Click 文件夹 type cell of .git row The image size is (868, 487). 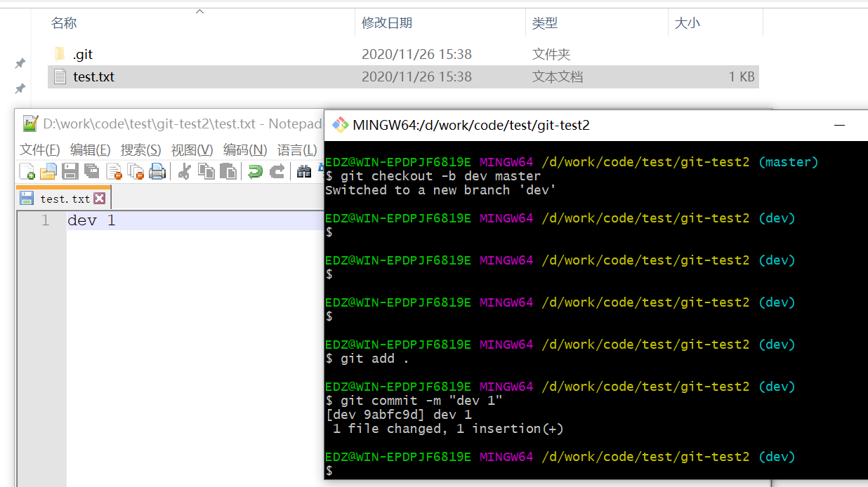pos(551,54)
